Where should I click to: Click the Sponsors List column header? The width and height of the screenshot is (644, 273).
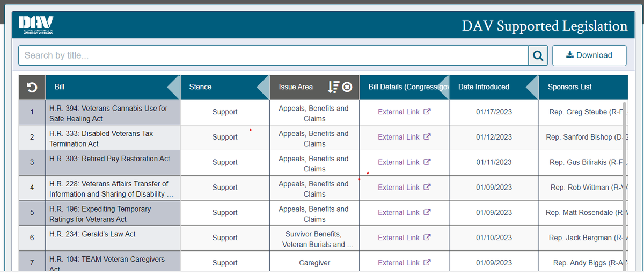point(583,87)
